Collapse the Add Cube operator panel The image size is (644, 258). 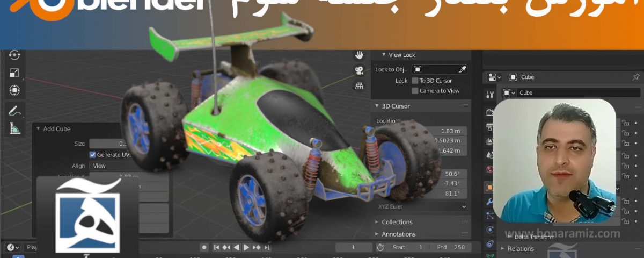(x=39, y=129)
